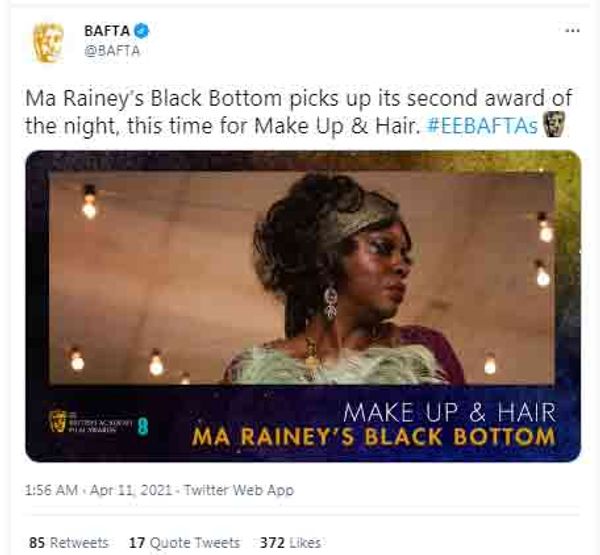600x555 pixels.
Task: Click the BAFTA Film Awards logo in image
Action: click(91, 422)
